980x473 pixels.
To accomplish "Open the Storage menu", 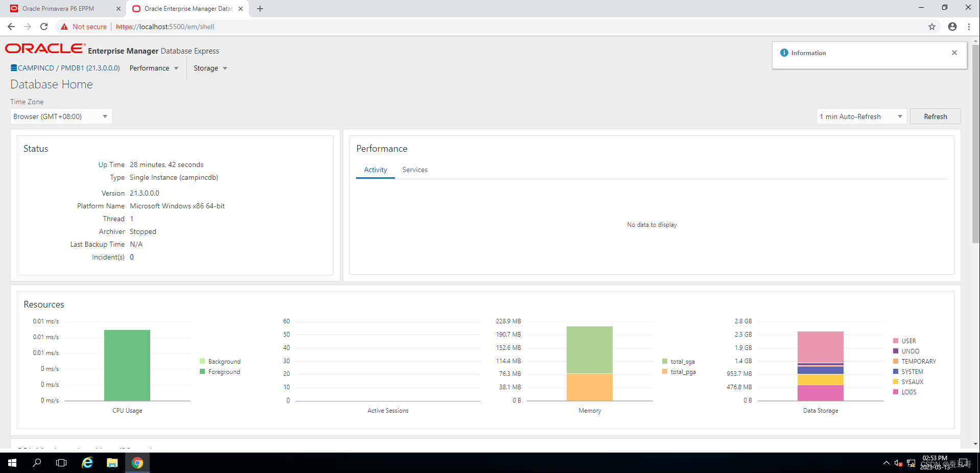I will 206,68.
